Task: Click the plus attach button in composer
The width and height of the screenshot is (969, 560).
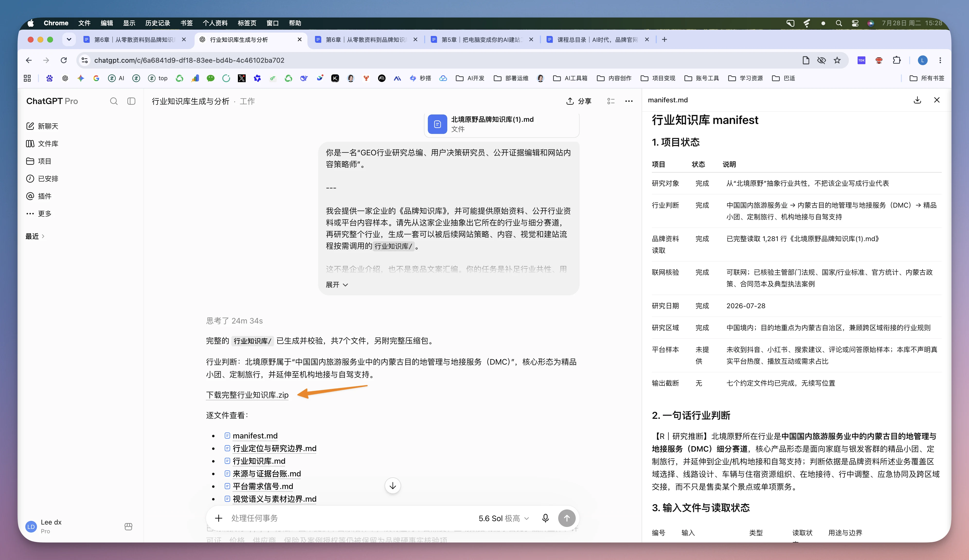Action: (x=218, y=518)
